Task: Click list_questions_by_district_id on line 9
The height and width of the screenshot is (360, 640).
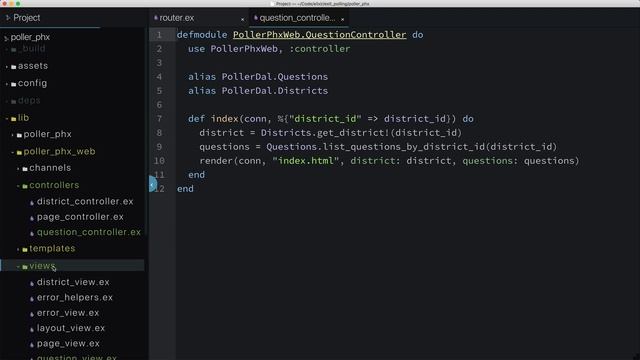Action: tap(405, 147)
